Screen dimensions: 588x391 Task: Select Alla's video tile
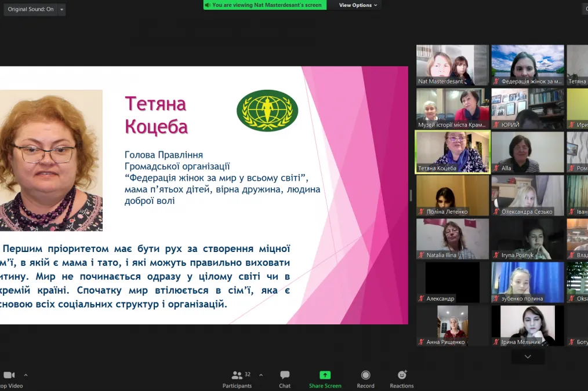[x=528, y=152]
